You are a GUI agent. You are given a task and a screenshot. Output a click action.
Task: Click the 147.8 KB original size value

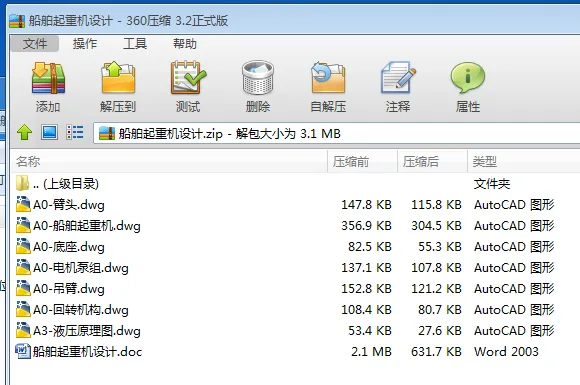366,205
